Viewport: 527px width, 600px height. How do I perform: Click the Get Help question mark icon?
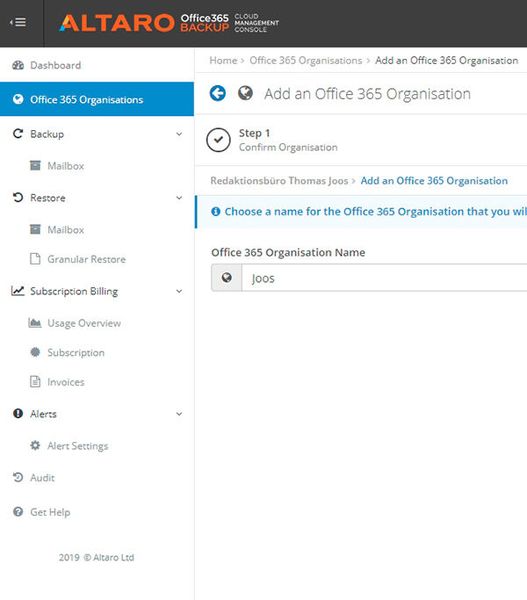coord(18,512)
